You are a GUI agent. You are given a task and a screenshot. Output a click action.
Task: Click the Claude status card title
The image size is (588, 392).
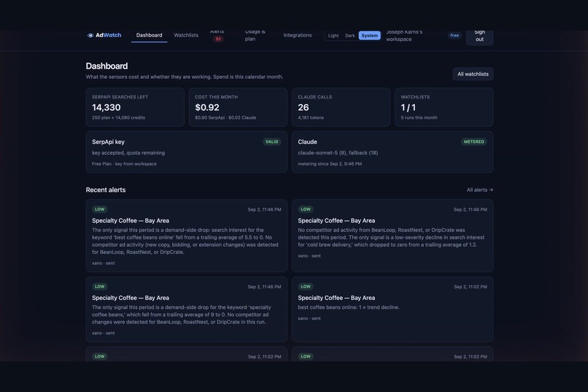(308, 142)
